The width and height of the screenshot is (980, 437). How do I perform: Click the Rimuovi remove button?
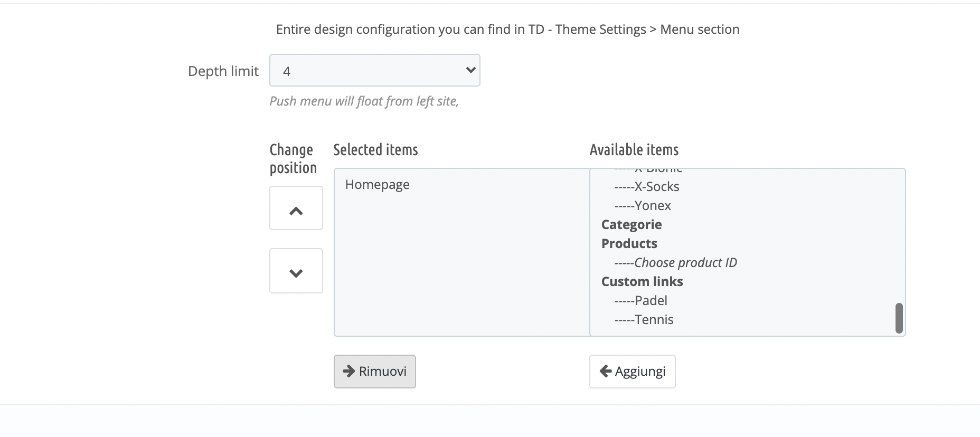[375, 372]
